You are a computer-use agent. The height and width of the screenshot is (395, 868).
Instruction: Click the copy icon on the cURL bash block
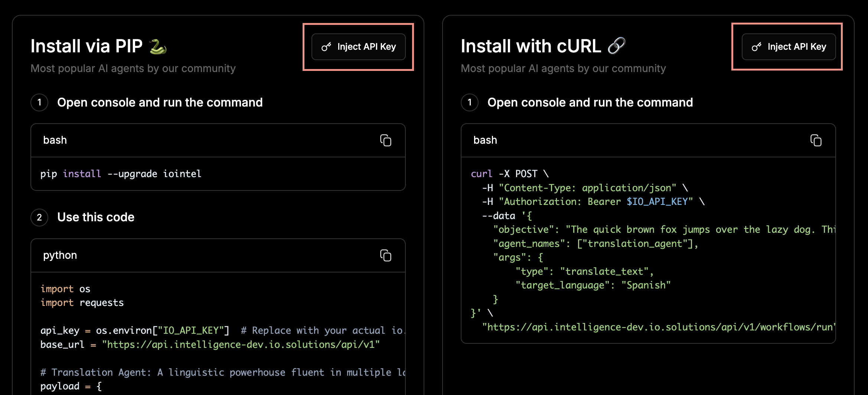(x=816, y=140)
